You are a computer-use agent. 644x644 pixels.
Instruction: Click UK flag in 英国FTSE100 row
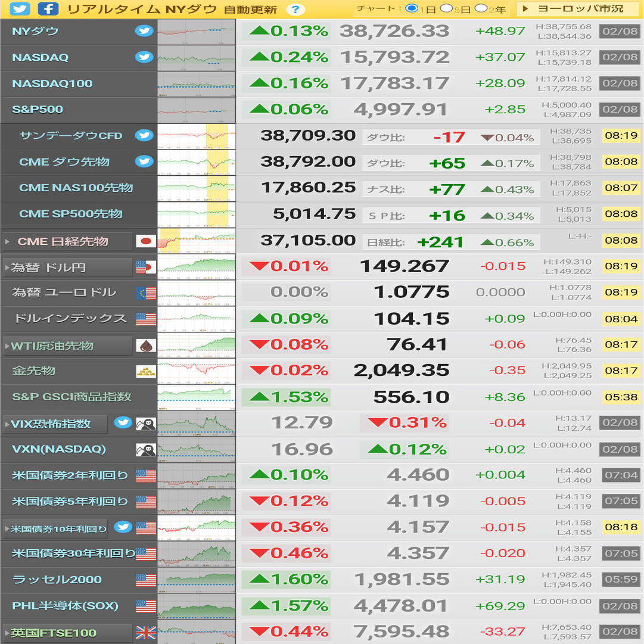pos(146,633)
